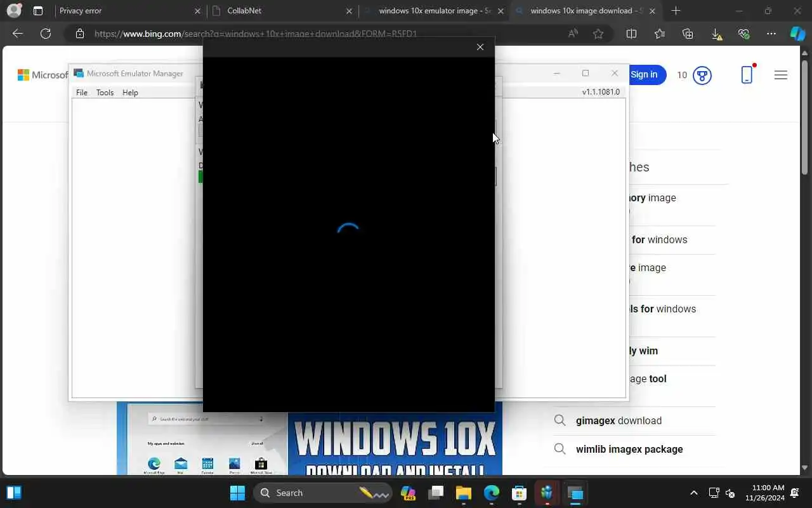812x508 pixels.
Task: Open the Windows 10X emulator screenshot thumbnail
Action: click(202, 439)
